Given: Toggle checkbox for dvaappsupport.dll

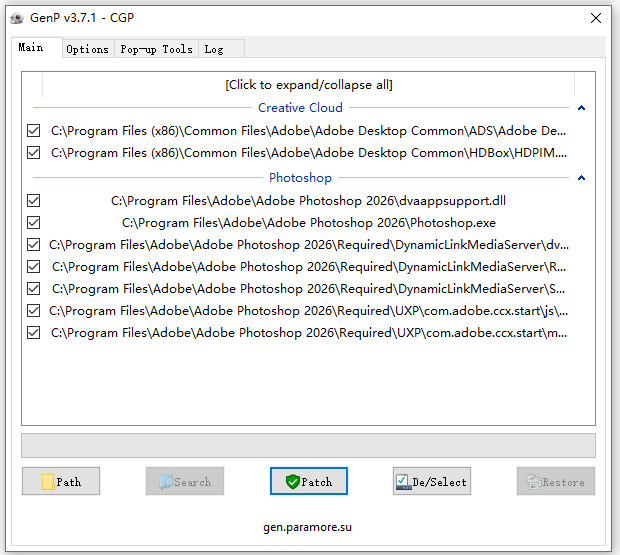Looking at the screenshot, I should 34,201.
